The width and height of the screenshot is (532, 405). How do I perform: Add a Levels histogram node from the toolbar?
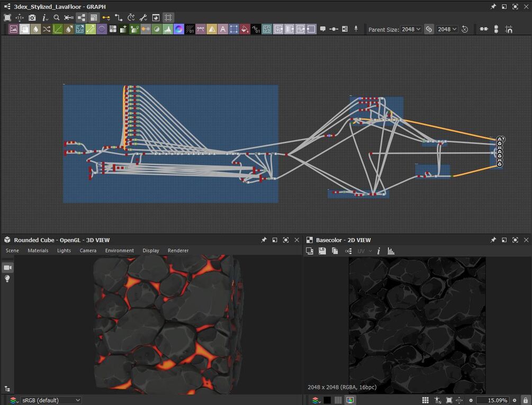[168, 29]
